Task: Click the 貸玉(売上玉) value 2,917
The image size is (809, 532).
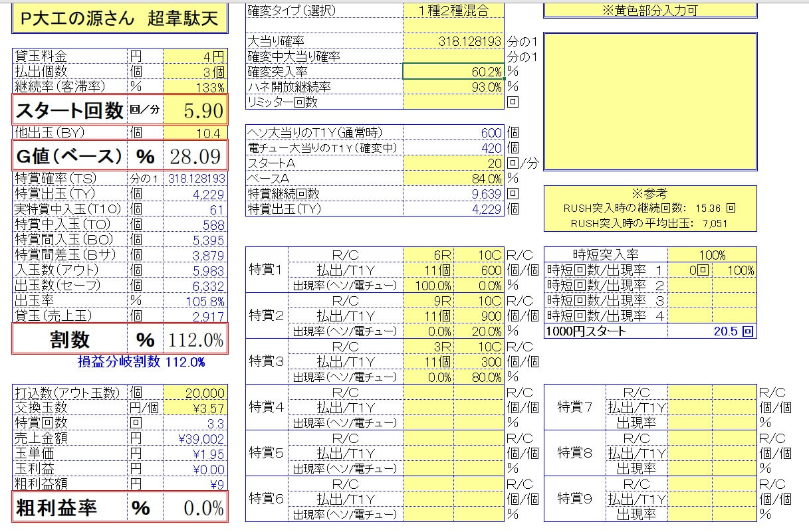Action: click(195, 316)
